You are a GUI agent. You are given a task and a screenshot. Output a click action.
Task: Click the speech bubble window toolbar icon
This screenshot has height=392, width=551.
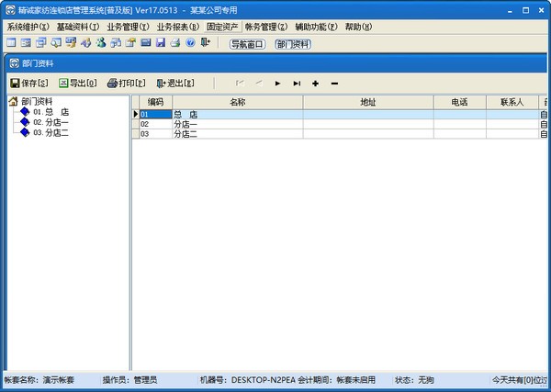(56, 43)
